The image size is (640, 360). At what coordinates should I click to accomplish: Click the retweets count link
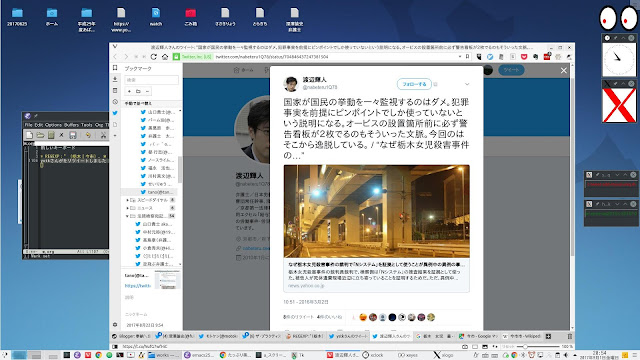point(298,317)
